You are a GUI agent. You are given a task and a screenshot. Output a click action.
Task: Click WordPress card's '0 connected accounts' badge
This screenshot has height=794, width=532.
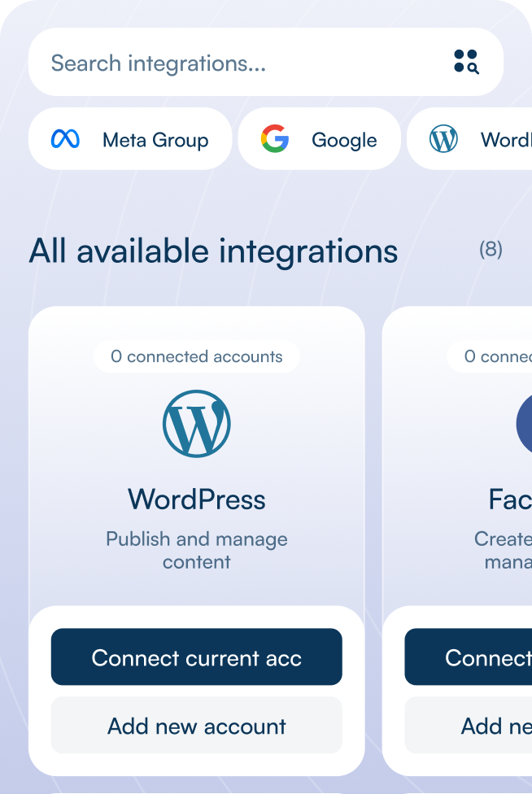[196, 356]
